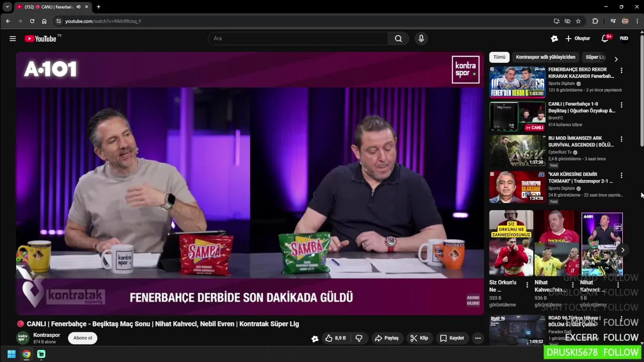Select the Tümü filter chip
Image resolution: width=644 pixels, height=362 pixels.
point(499,57)
